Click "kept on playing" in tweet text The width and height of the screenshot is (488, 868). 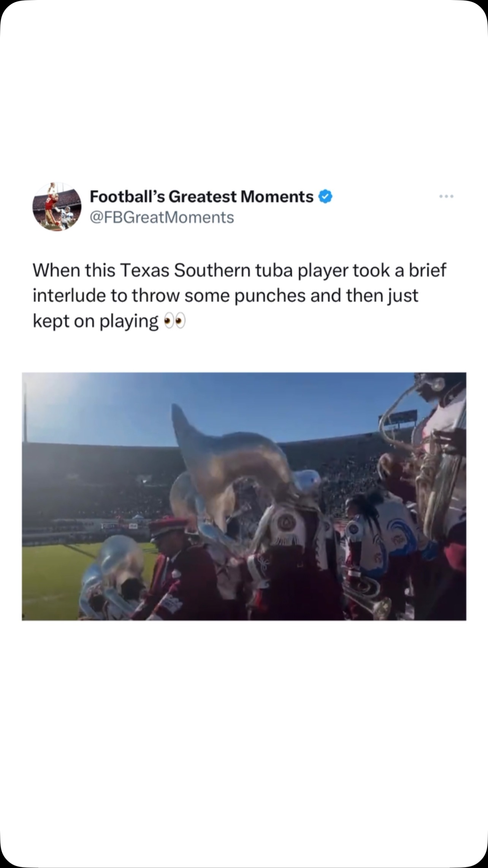(95, 321)
